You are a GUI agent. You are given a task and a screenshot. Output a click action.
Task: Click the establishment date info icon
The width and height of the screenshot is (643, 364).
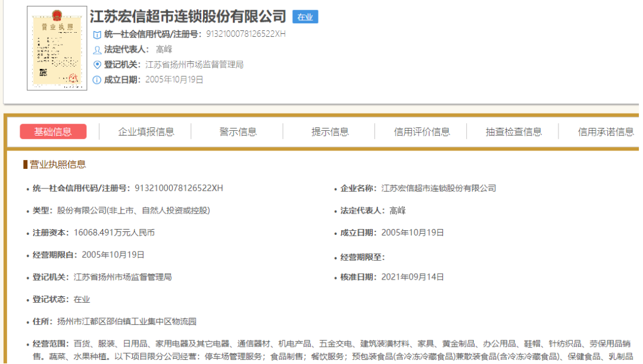[97, 80]
